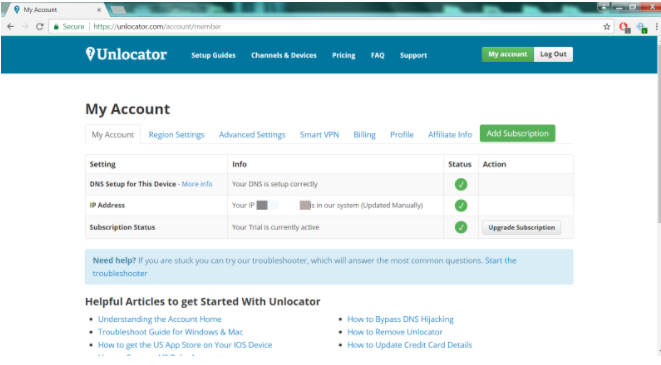Click the Upgrade Subscription button
The width and height of the screenshot is (661, 365).
521,227
